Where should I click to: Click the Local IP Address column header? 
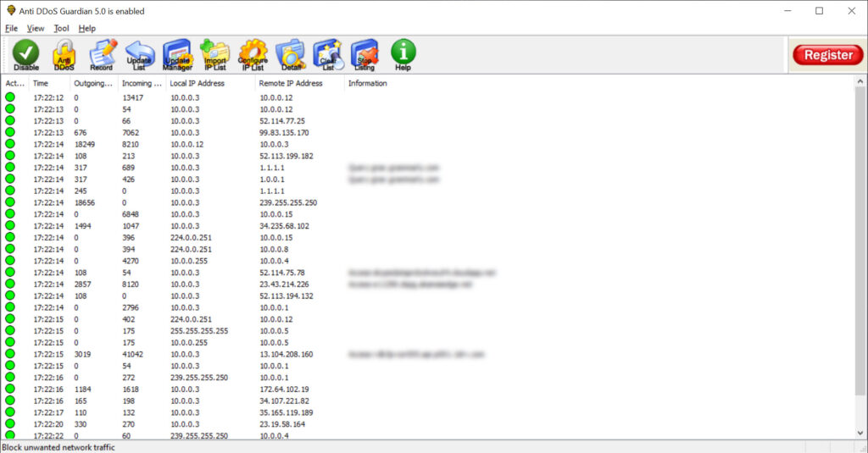[197, 83]
